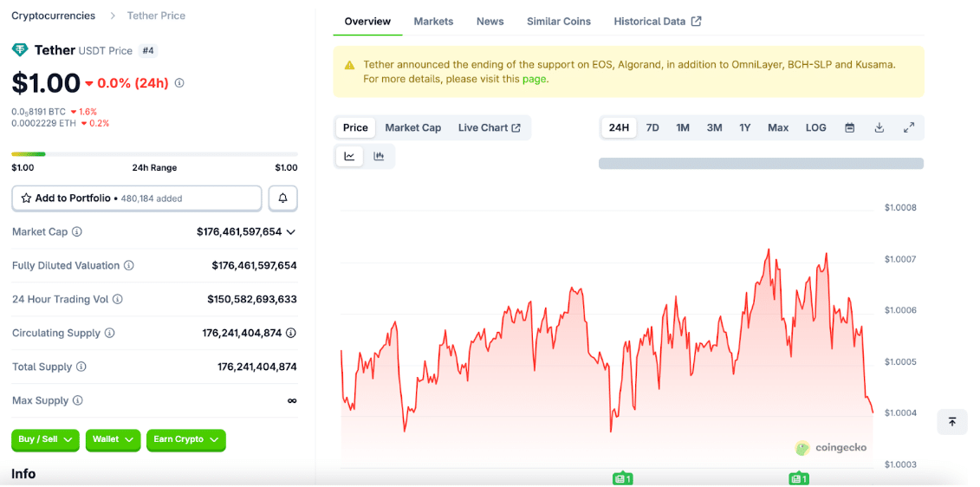Click the chart time range slider bar
This screenshot has height=487, width=980.
(x=761, y=164)
